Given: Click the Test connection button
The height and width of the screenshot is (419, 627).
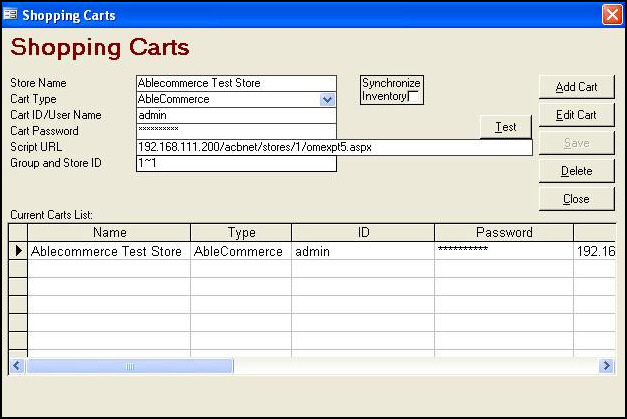Looking at the screenshot, I should [506, 127].
